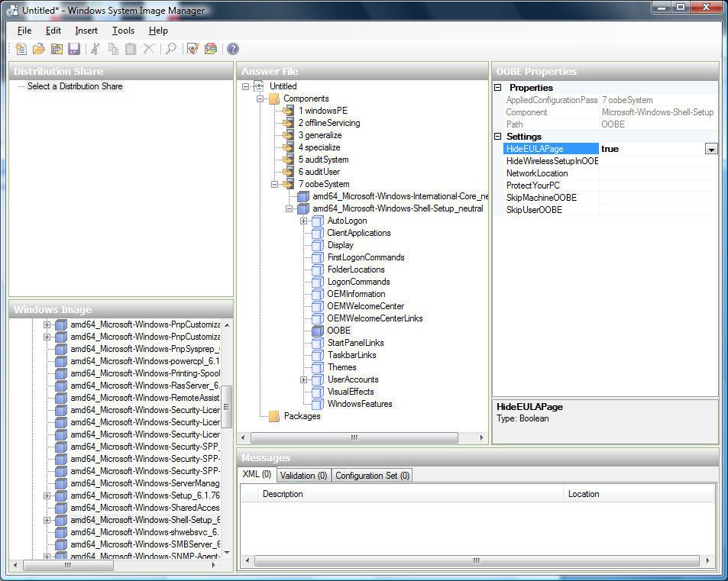This screenshot has width=728, height=581.
Task: Expand the UserAccounts node
Action: coord(303,379)
